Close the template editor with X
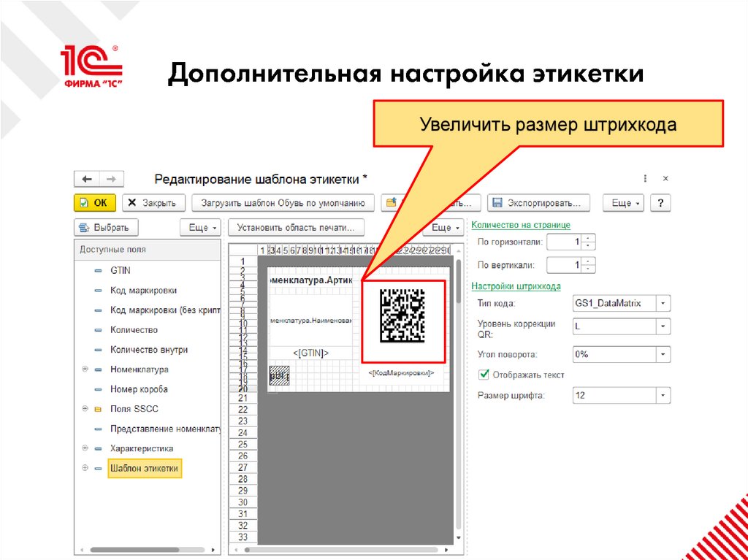 pyautogui.click(x=665, y=178)
